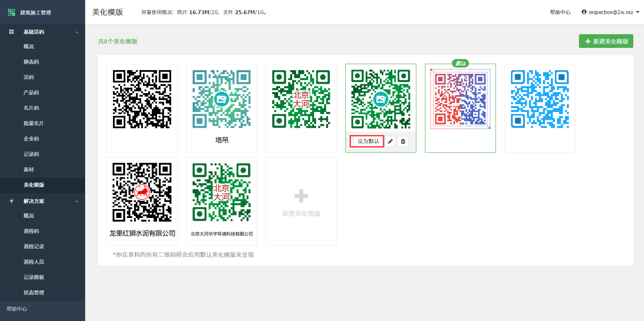Click the user avatar icon in the header

point(584,12)
